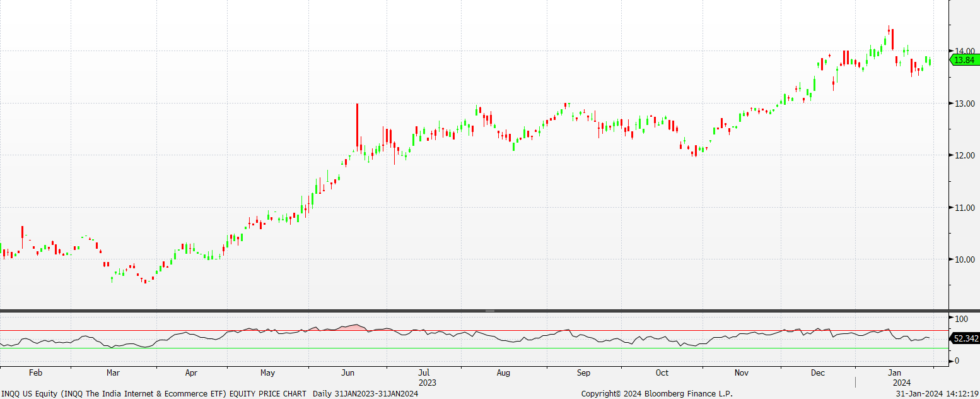Click the tall red June candlestick reaching 13.00
Viewport: 980px width, 399px height.
(x=357, y=128)
